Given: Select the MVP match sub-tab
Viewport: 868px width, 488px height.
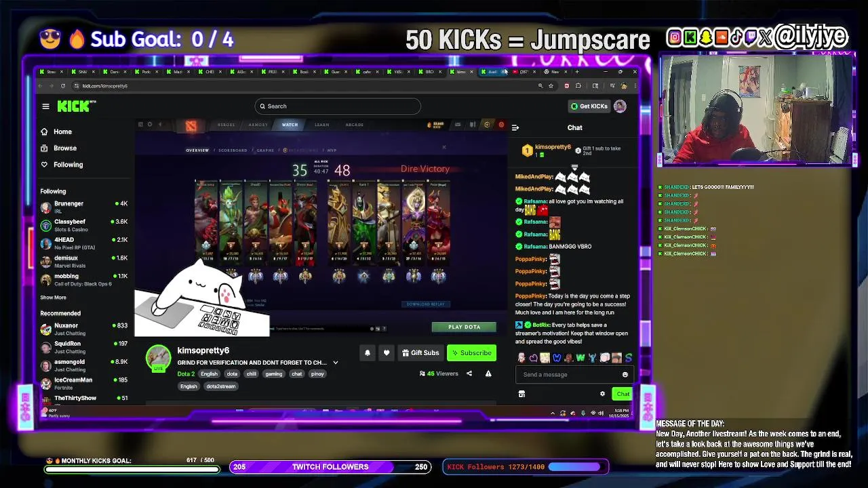Looking at the screenshot, I should tap(332, 150).
